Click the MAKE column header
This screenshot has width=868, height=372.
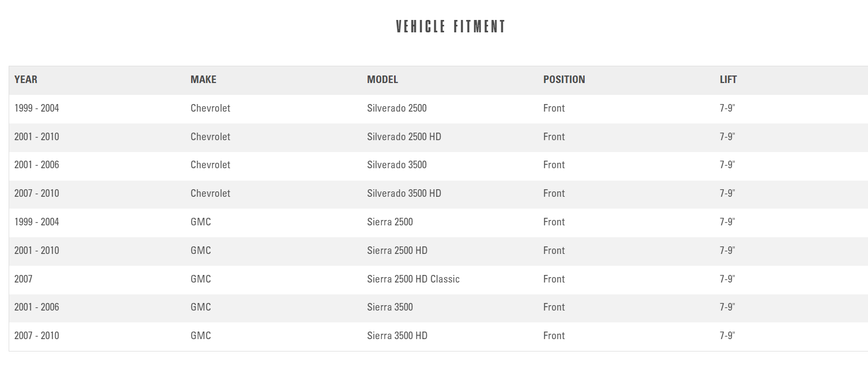[203, 80]
